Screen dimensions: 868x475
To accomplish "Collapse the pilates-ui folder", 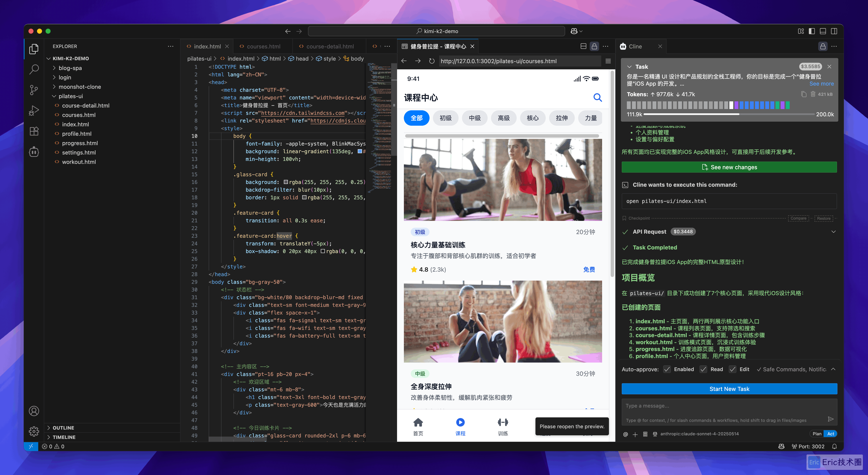I will (70, 96).
